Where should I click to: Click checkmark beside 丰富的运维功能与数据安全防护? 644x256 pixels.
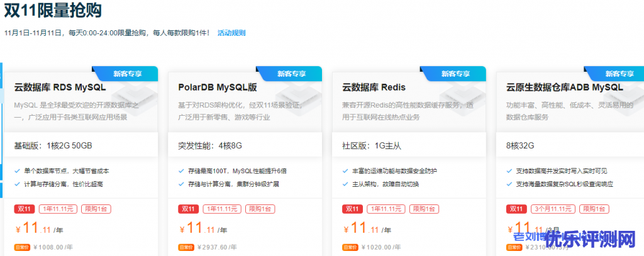(345, 170)
